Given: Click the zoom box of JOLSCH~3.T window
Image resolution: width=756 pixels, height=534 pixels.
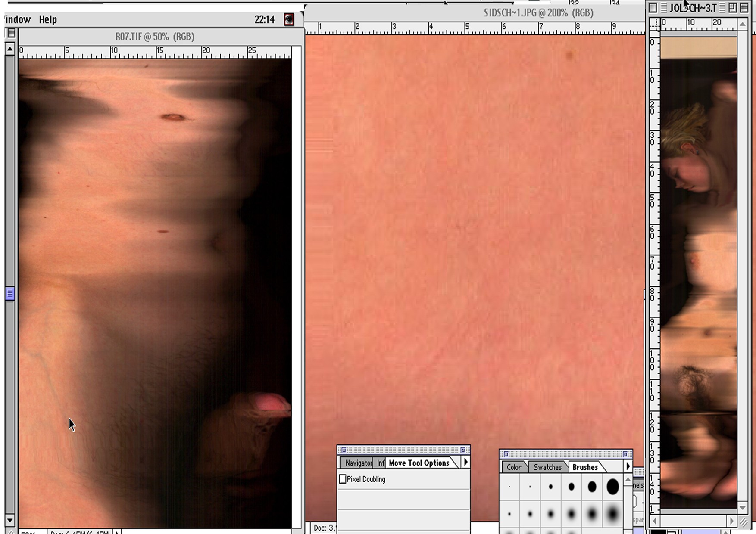Looking at the screenshot, I should (733, 8).
